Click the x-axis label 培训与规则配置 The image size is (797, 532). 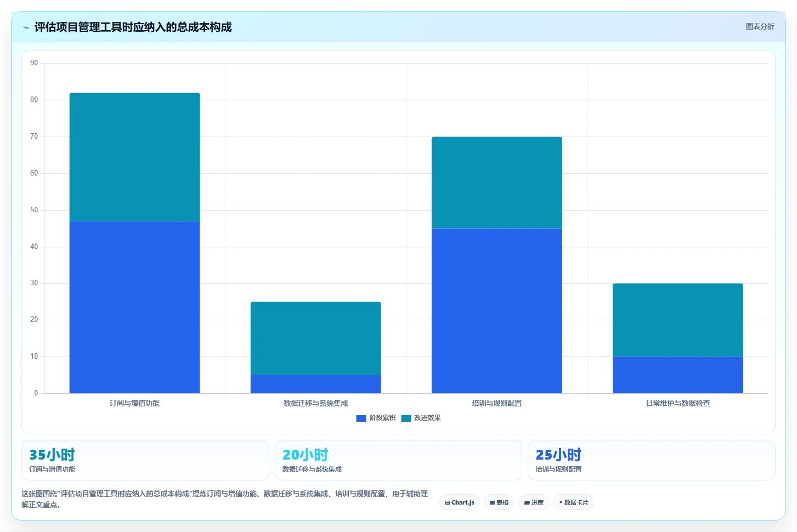point(497,403)
